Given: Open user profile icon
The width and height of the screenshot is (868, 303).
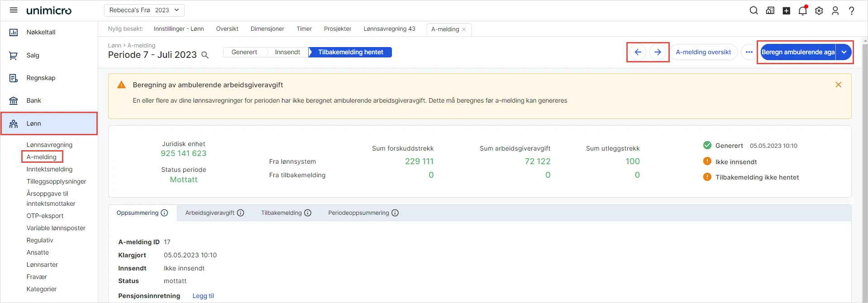Looking at the screenshot, I should [835, 10].
